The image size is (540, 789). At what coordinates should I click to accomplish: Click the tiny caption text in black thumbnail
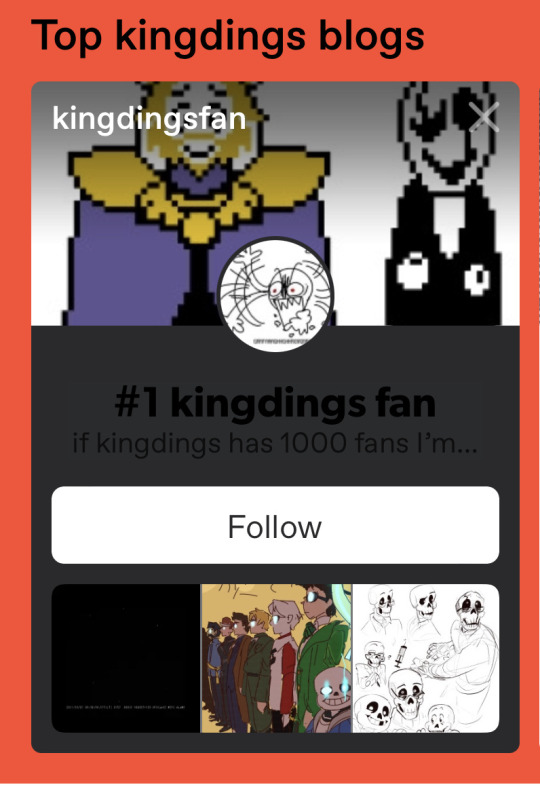[126, 707]
